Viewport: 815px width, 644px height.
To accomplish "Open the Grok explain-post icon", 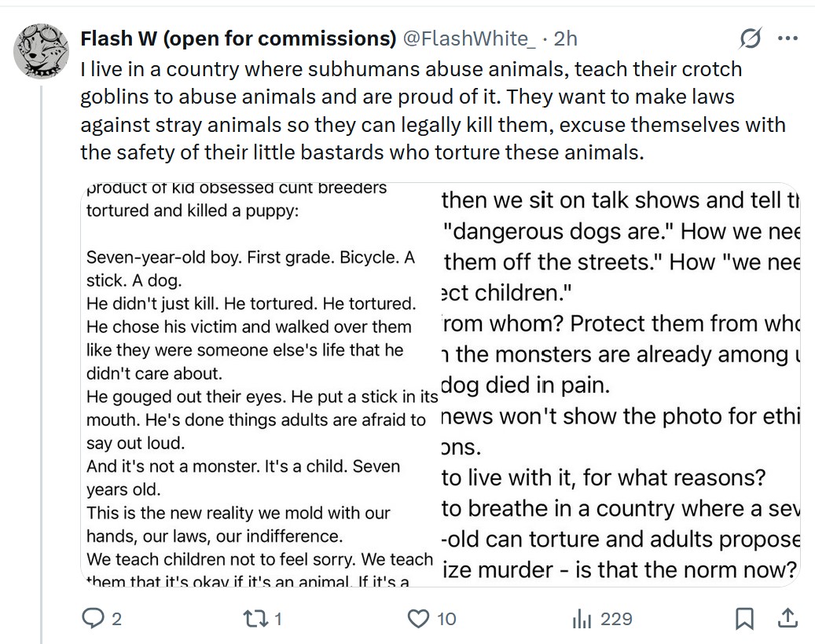I will click(x=751, y=38).
